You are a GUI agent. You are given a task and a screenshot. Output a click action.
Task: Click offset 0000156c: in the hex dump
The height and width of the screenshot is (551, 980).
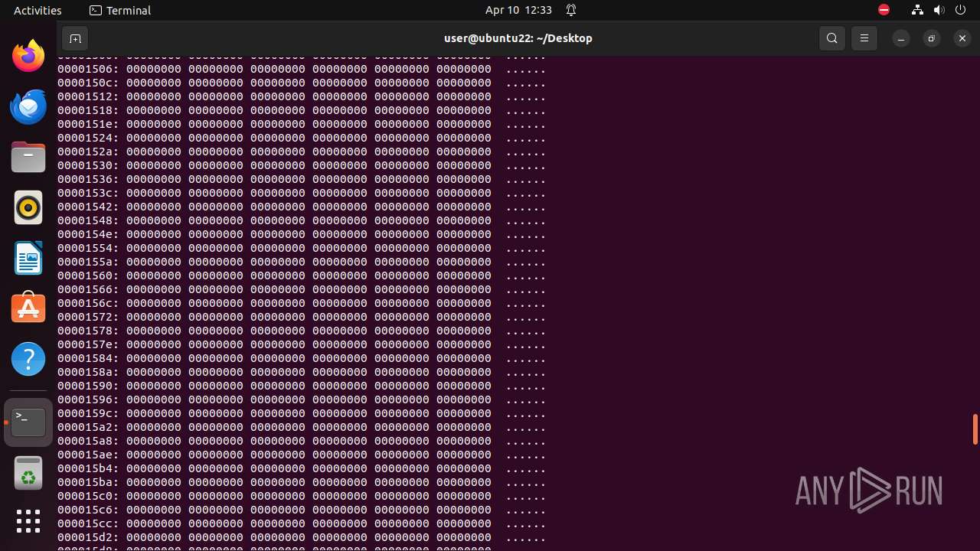click(x=88, y=303)
